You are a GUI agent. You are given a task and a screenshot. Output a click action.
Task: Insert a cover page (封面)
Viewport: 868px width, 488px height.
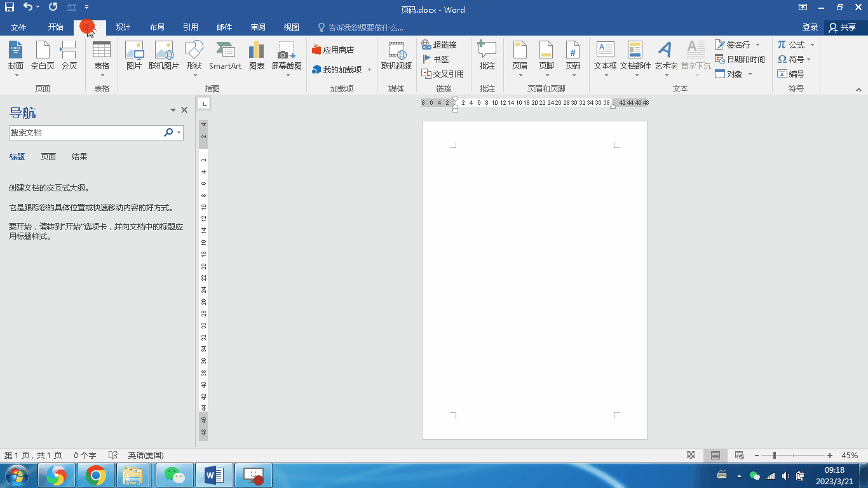click(x=16, y=58)
